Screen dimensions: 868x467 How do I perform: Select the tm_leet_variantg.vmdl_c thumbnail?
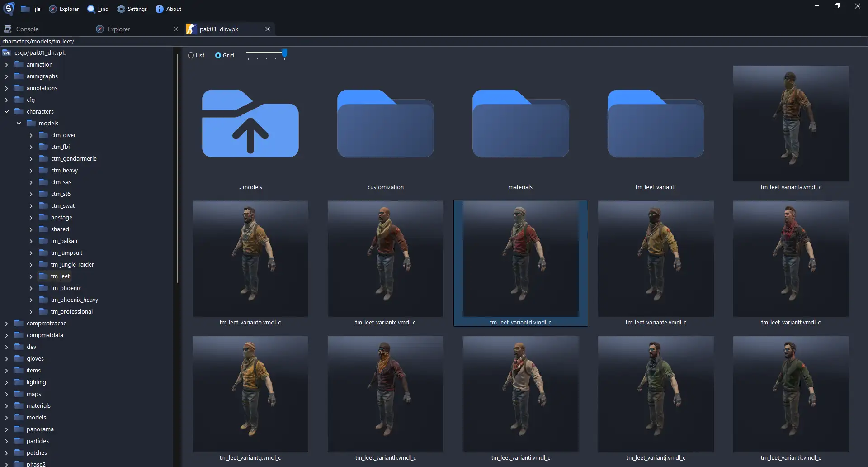click(250, 394)
